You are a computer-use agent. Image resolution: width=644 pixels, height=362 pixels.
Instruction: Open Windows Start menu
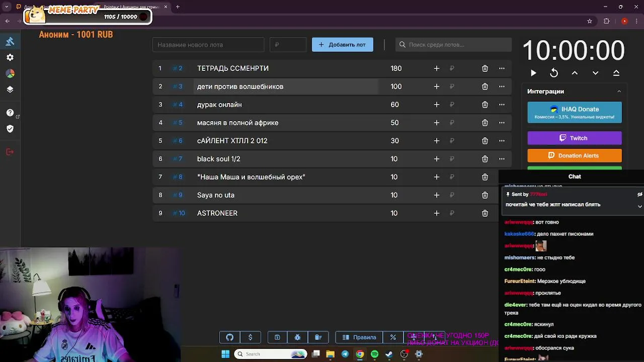(225, 354)
